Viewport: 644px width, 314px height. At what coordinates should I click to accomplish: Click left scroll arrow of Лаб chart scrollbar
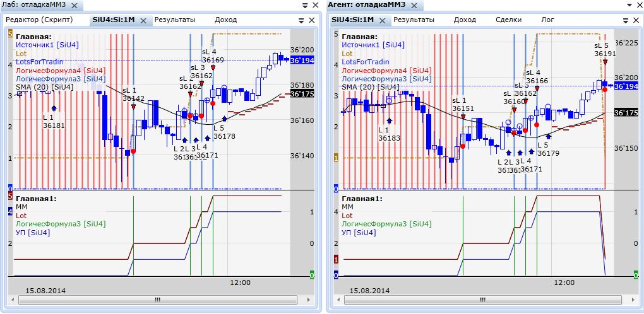coord(14,299)
